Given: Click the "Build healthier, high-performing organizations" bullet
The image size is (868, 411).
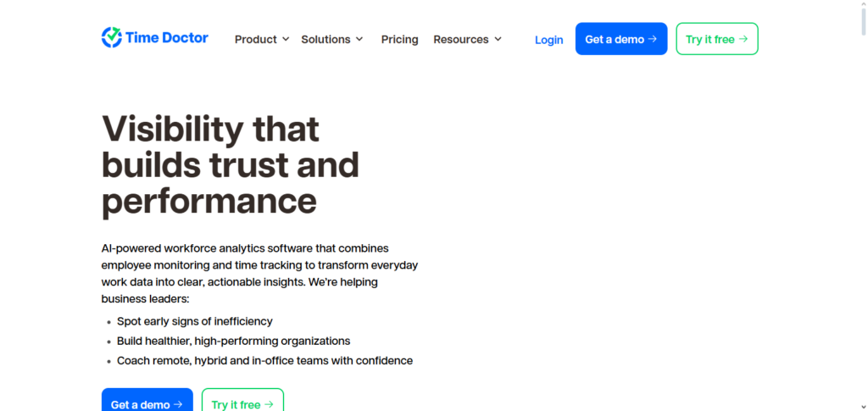Looking at the screenshot, I should (x=233, y=341).
